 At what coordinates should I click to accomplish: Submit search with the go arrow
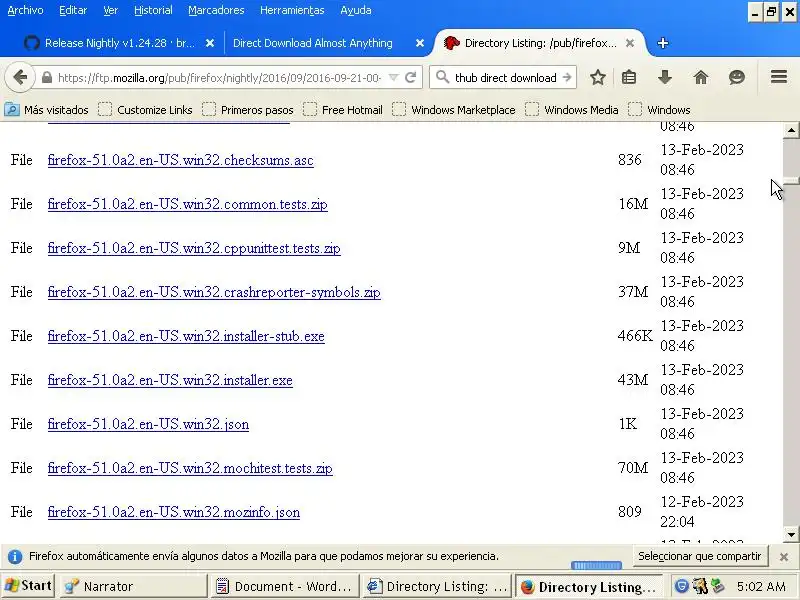pos(567,78)
